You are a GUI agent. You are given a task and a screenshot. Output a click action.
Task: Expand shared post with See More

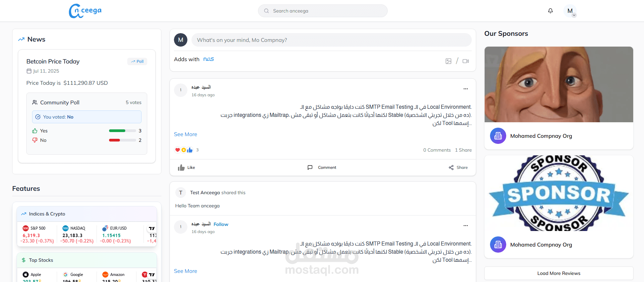185,271
